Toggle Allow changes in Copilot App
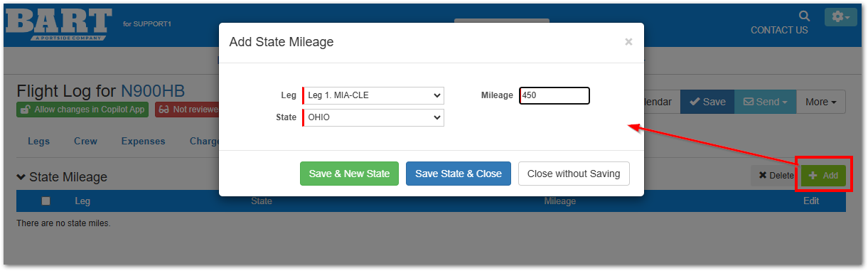This screenshot has width=868, height=271. click(x=82, y=110)
